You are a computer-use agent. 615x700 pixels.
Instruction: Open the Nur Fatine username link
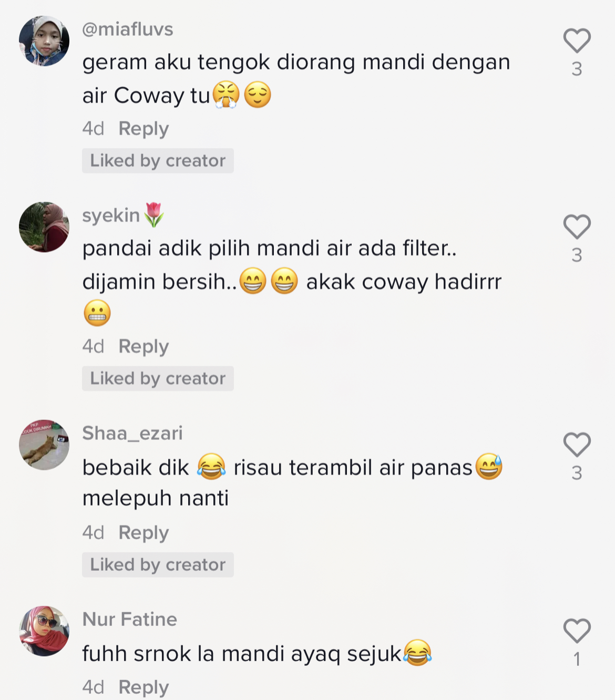point(130,620)
